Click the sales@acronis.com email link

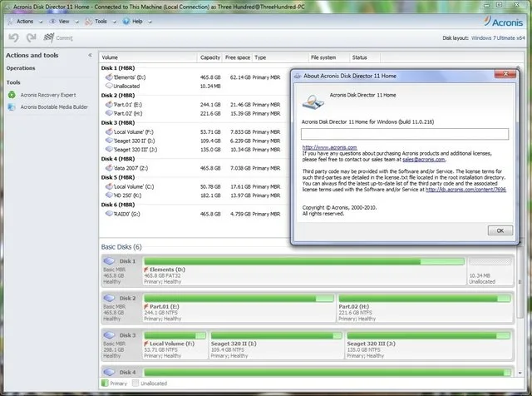(423, 159)
